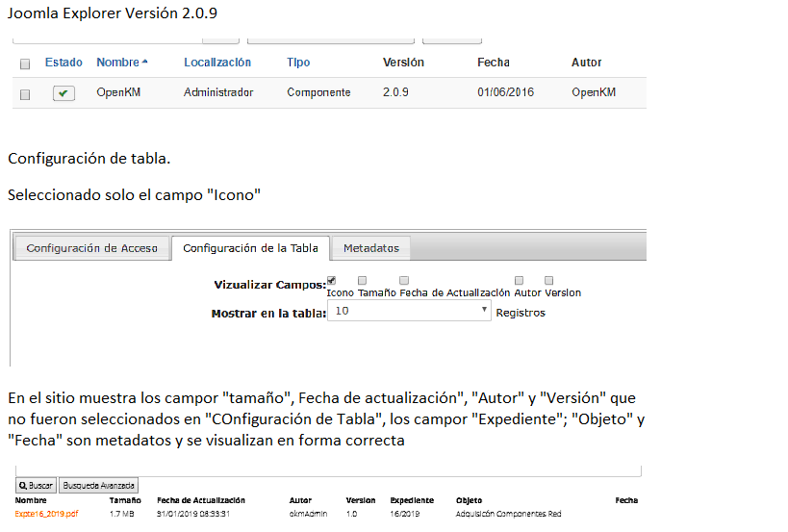
Task: Uncheck the Icono field checkbox
Action: (332, 281)
